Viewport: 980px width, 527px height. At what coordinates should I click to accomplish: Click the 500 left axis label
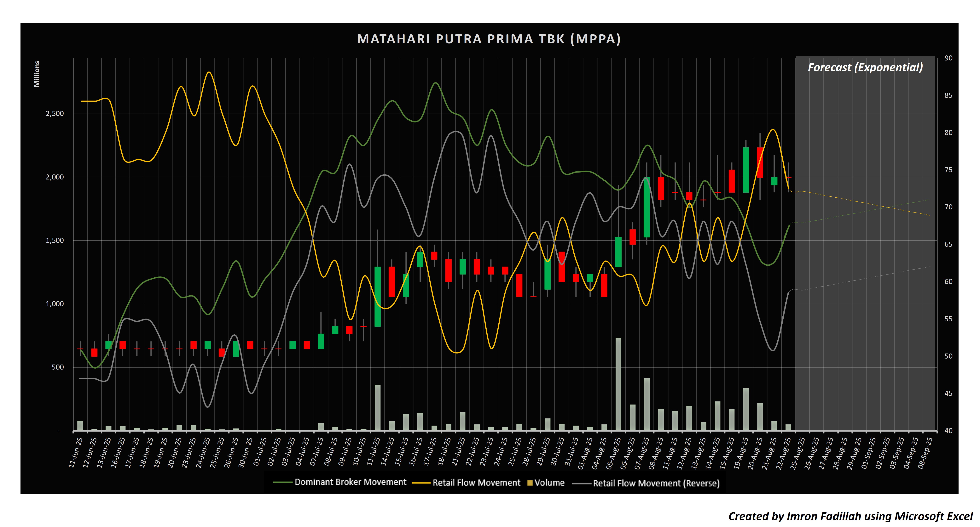coord(58,367)
